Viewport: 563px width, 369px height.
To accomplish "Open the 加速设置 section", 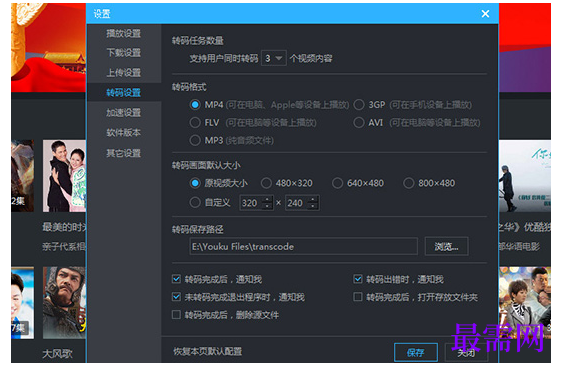I will pyautogui.click(x=124, y=113).
